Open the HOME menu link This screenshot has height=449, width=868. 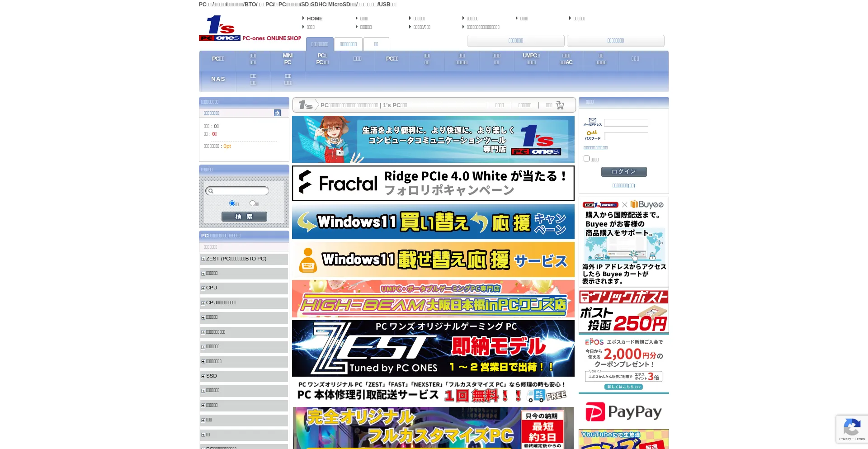click(314, 19)
